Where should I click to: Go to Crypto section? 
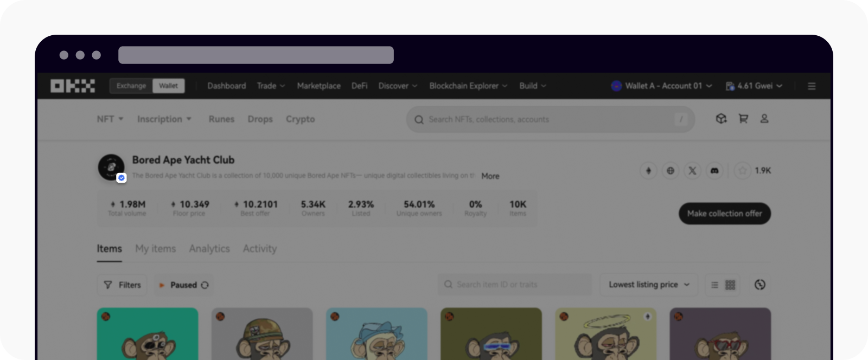click(x=301, y=119)
